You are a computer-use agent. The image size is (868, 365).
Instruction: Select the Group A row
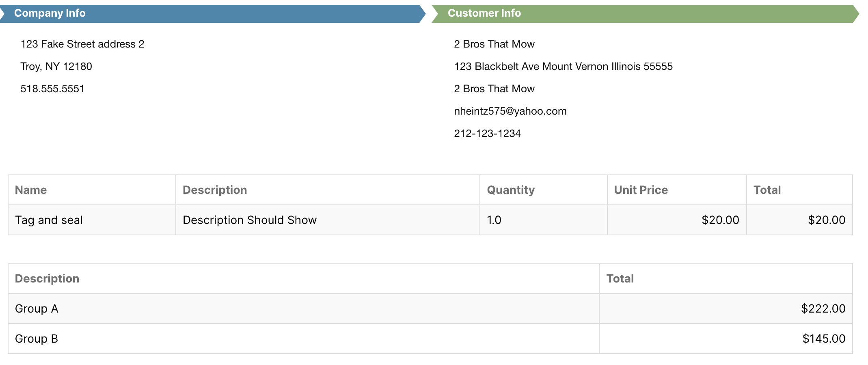click(430, 309)
